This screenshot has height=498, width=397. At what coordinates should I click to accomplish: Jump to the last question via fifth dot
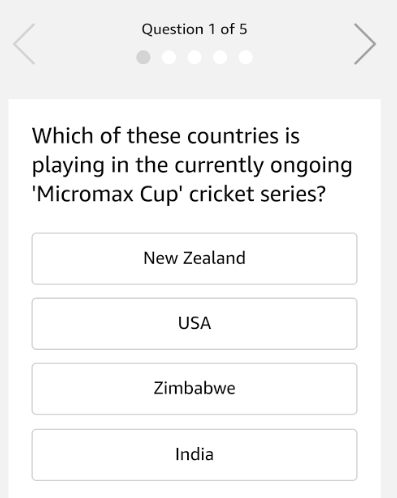[246, 57]
